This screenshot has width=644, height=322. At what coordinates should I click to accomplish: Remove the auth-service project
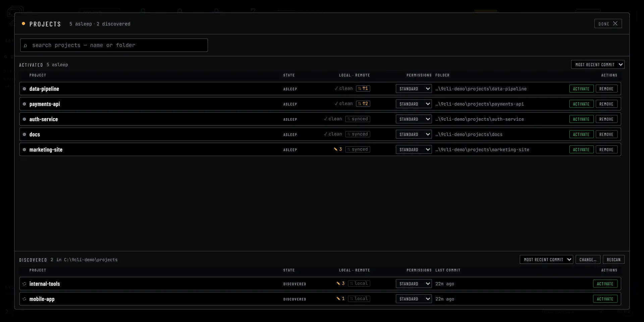pos(606,119)
